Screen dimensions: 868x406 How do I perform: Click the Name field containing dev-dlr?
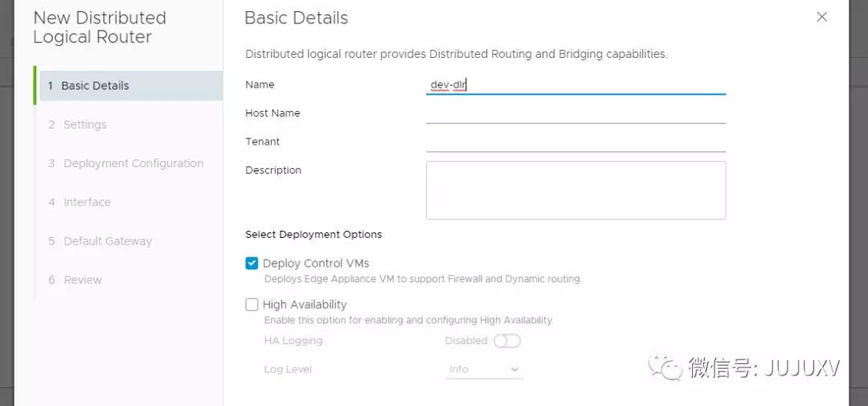click(x=575, y=84)
